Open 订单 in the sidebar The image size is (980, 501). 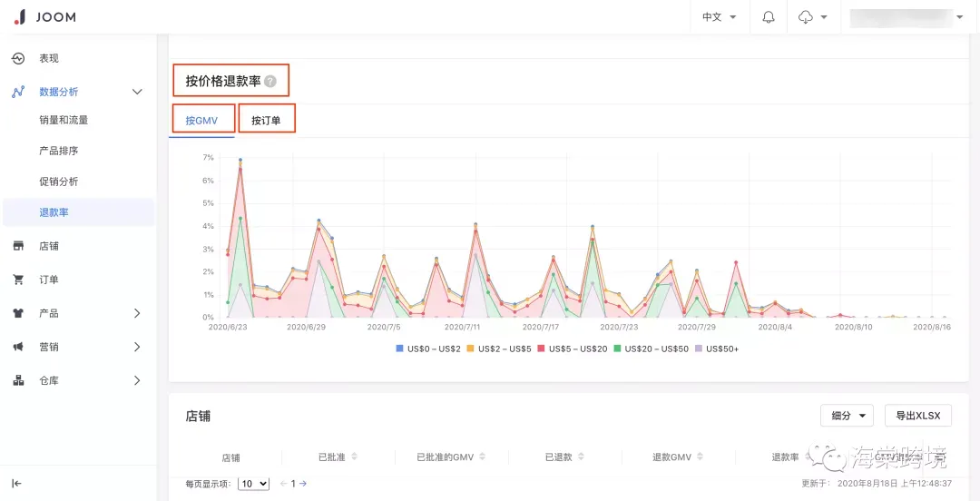[x=49, y=280]
